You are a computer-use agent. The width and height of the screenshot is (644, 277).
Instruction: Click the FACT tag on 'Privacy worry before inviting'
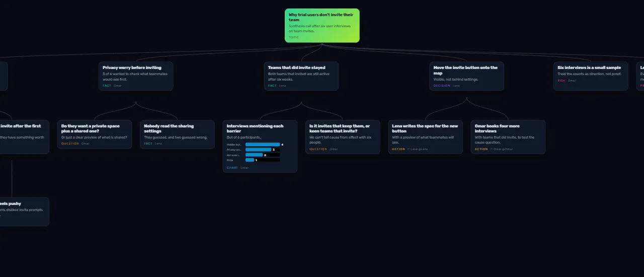pos(107,86)
